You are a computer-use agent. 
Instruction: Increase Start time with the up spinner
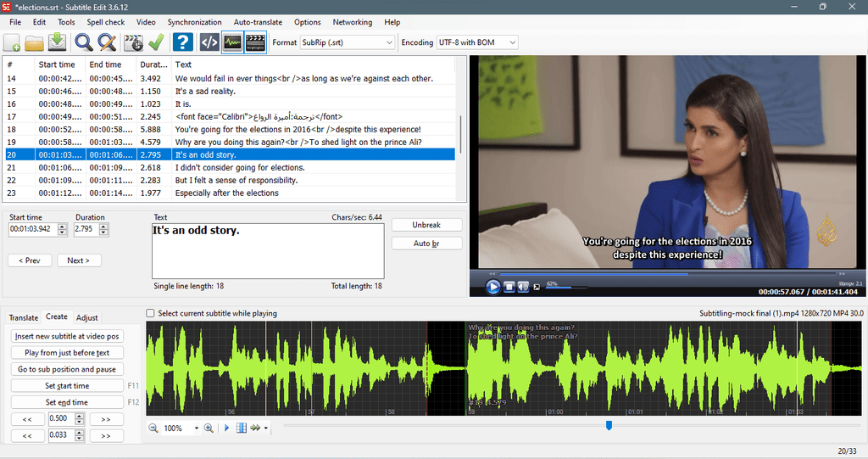pyautogui.click(x=62, y=227)
